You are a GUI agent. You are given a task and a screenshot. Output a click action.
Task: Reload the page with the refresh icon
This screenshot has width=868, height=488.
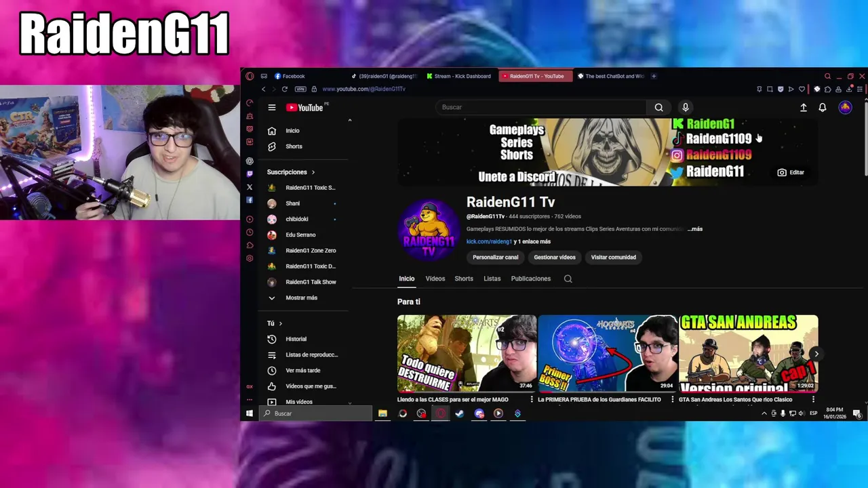[x=284, y=89]
